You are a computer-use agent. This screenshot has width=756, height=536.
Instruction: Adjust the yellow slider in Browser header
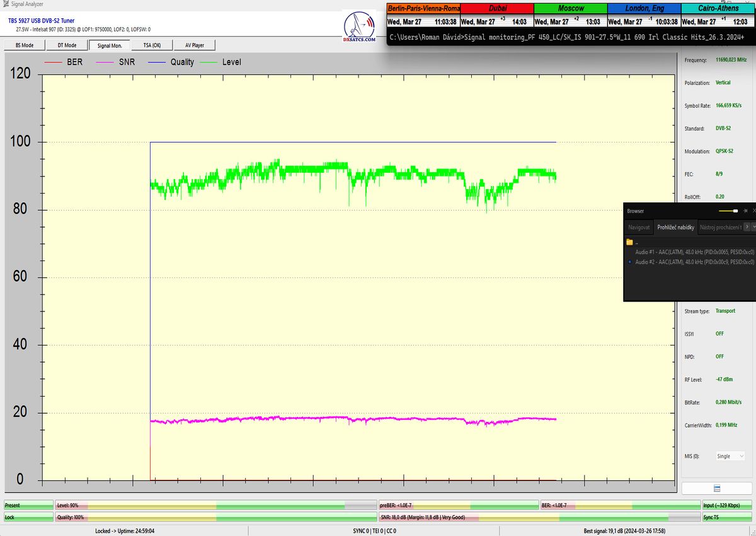click(735, 211)
